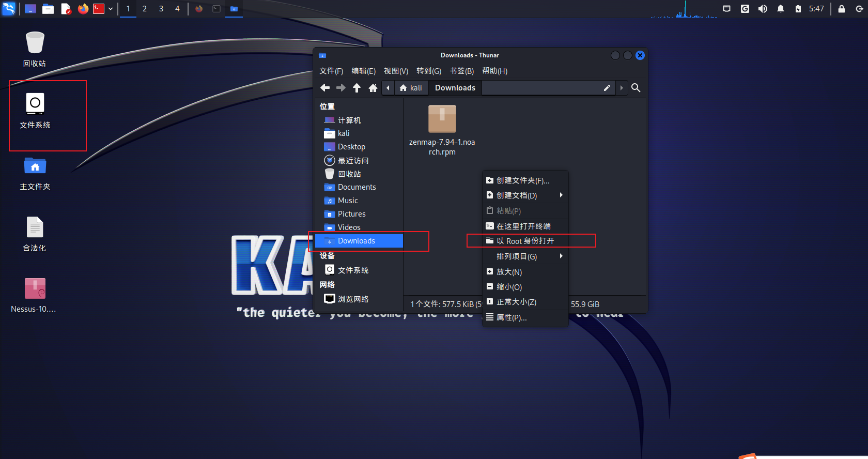Open the terminal launcher dropdown arrow
868x459 pixels.
[111, 9]
